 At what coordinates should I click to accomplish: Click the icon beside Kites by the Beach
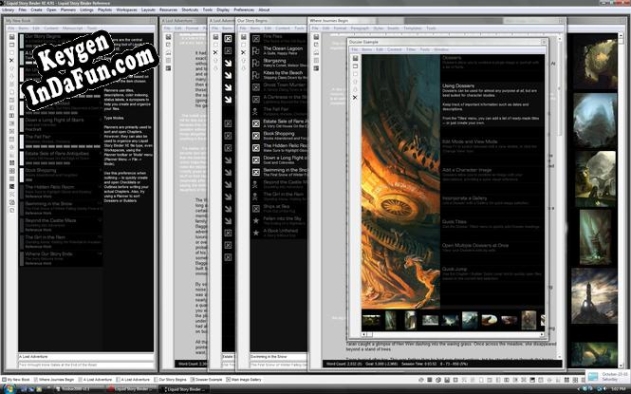coord(256,75)
